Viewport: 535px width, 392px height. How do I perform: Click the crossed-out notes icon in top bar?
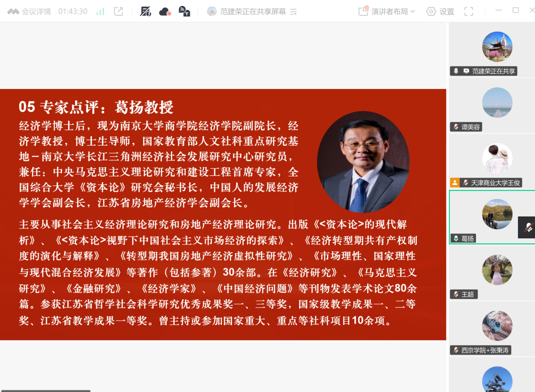click(x=146, y=11)
